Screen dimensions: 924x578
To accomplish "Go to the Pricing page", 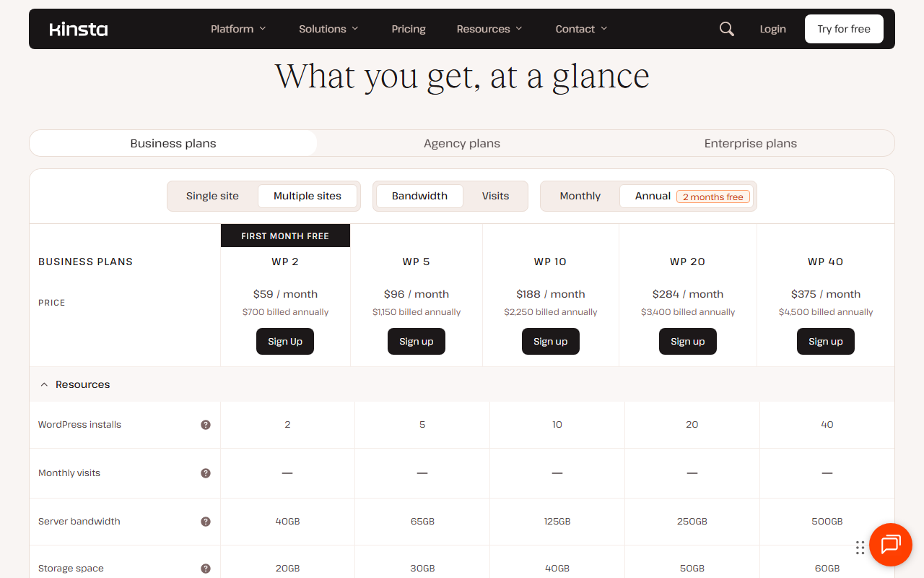I will point(409,29).
